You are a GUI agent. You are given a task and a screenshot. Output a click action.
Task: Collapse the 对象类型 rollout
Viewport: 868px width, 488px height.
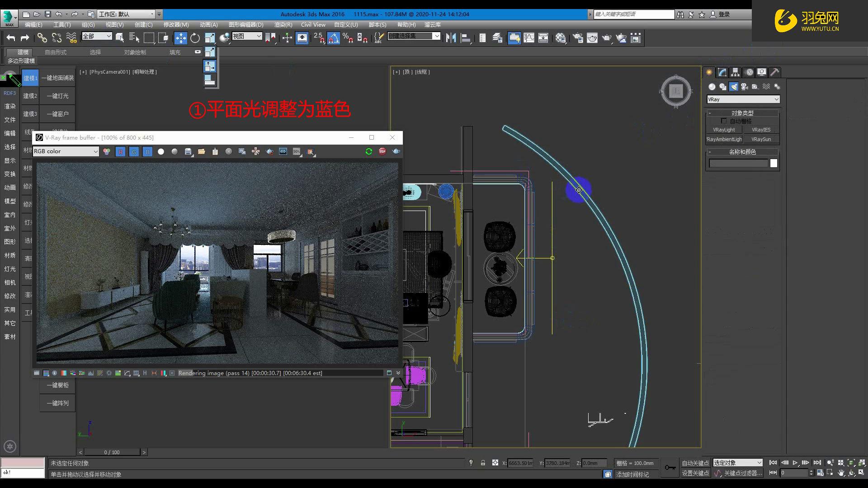709,113
